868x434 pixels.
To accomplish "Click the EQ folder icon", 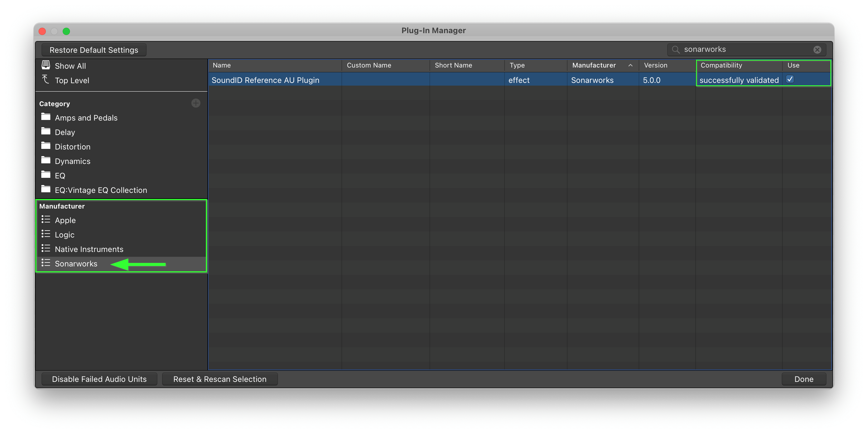I will point(46,175).
